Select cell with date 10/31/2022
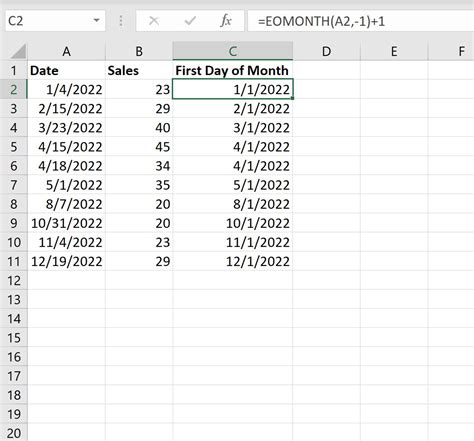This screenshot has height=441, width=474. 66,223
